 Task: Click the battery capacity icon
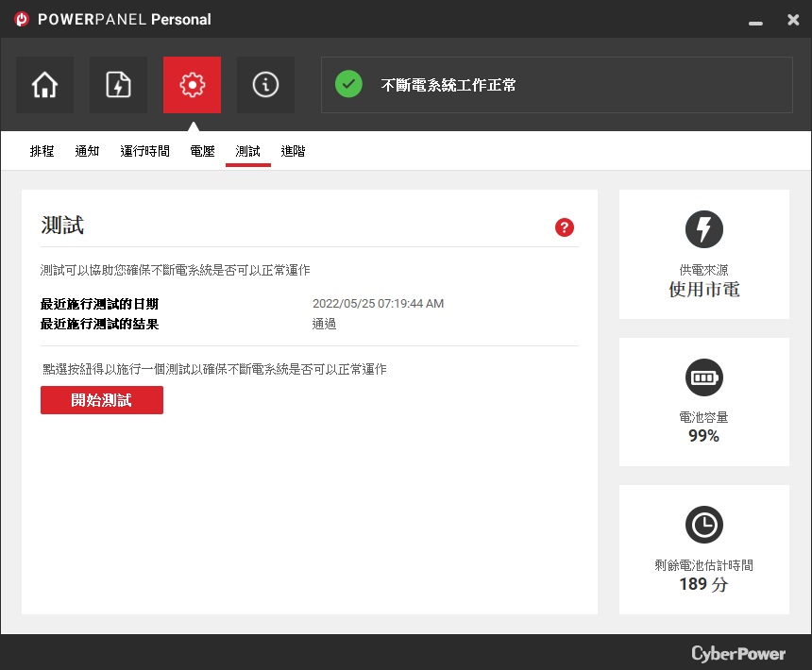[x=703, y=377]
